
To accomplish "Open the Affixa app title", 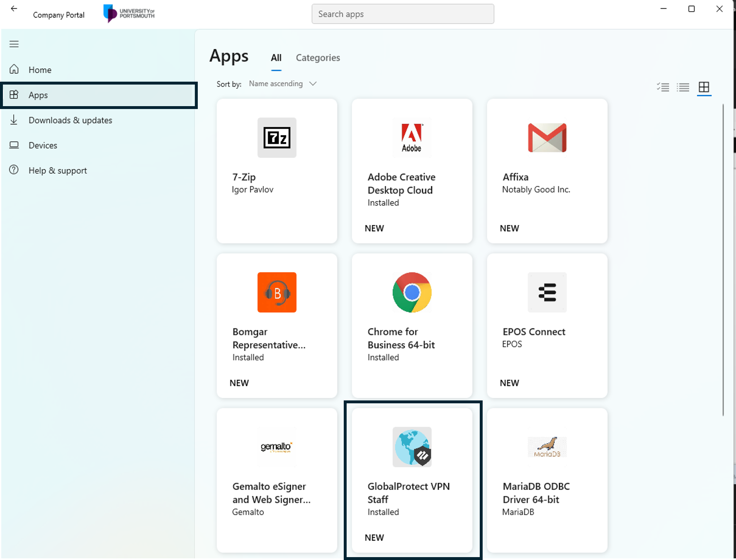I will tap(516, 177).
